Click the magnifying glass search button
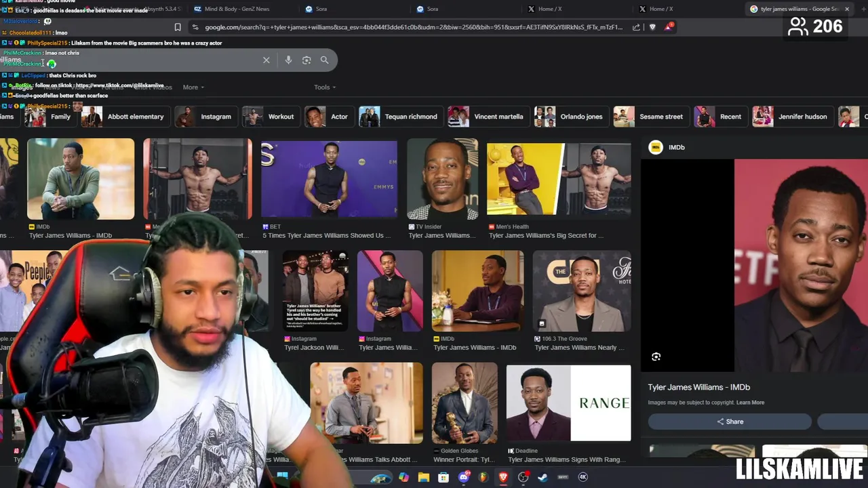The height and width of the screenshot is (488, 868). 324,60
